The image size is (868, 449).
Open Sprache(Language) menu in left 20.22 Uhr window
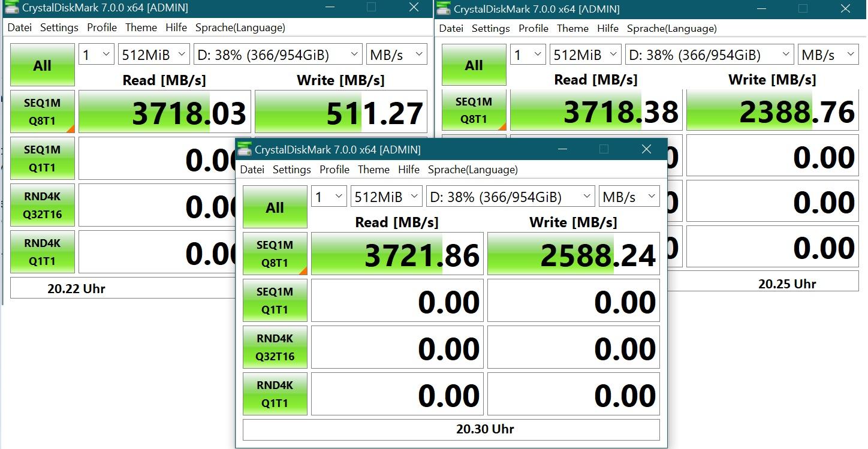point(240,28)
